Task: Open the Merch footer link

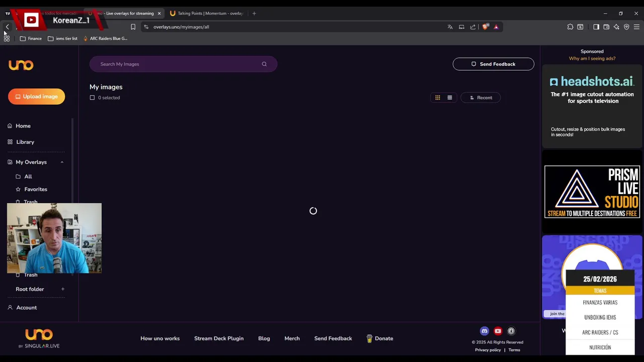Action: (292, 338)
